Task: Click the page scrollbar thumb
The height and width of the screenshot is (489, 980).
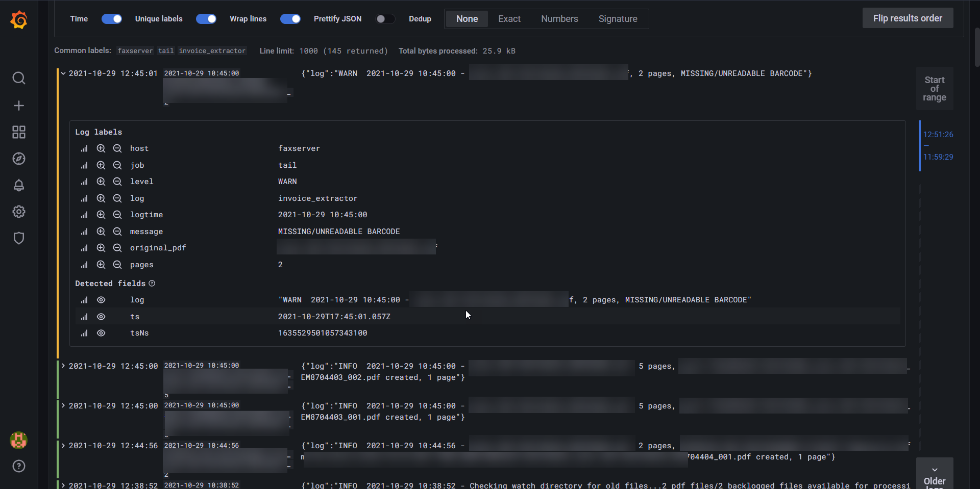Action: pos(977,47)
